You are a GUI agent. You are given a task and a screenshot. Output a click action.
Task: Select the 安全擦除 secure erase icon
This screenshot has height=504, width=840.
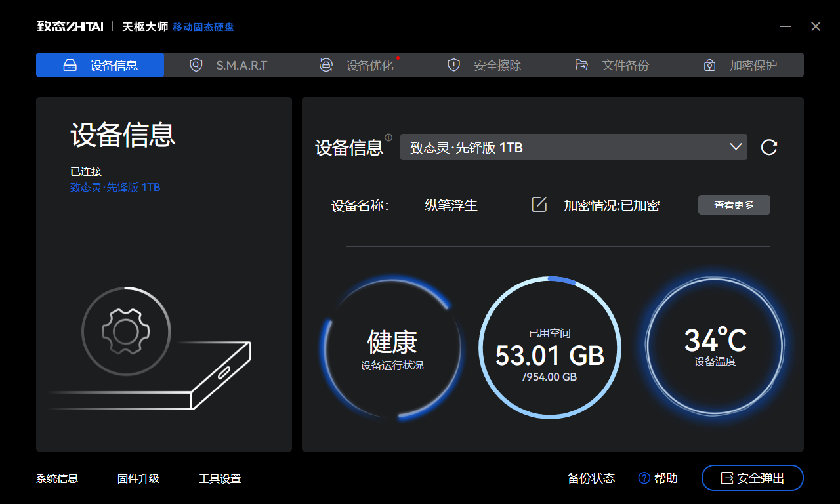453,65
